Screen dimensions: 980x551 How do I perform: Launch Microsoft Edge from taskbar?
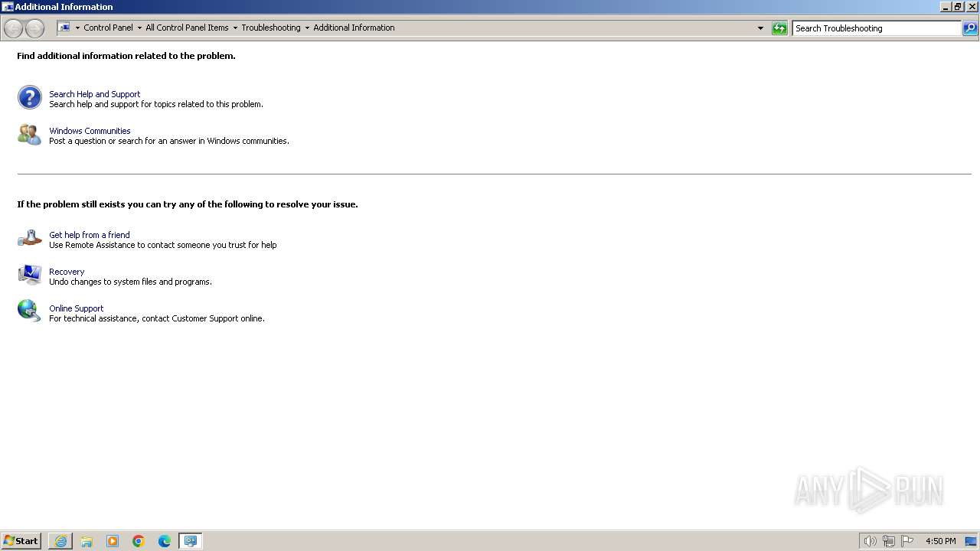(165, 541)
